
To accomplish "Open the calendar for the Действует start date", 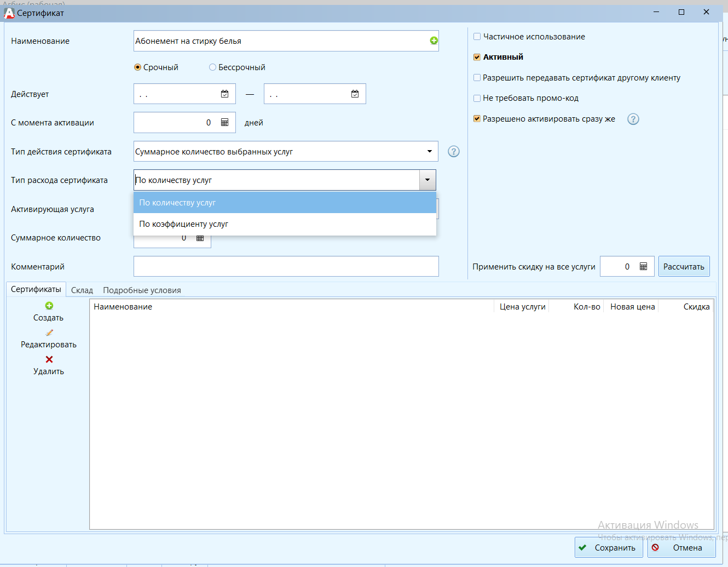I will tap(224, 94).
